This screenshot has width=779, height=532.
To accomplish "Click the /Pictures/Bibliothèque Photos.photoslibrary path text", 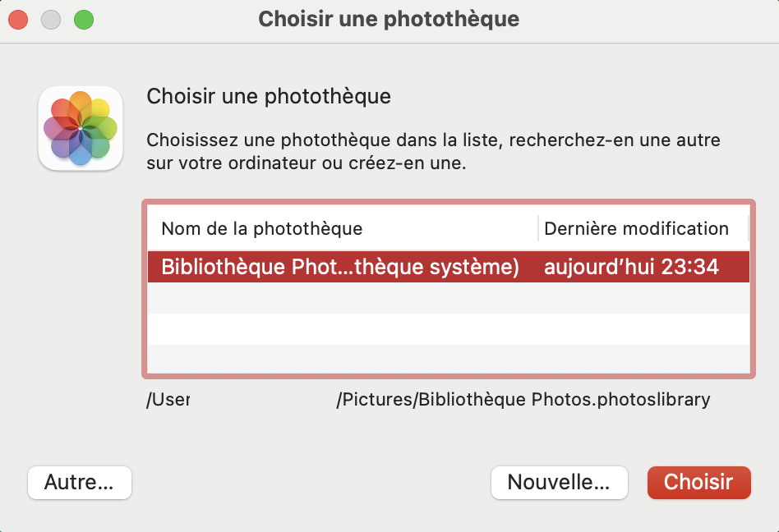I will [x=523, y=400].
